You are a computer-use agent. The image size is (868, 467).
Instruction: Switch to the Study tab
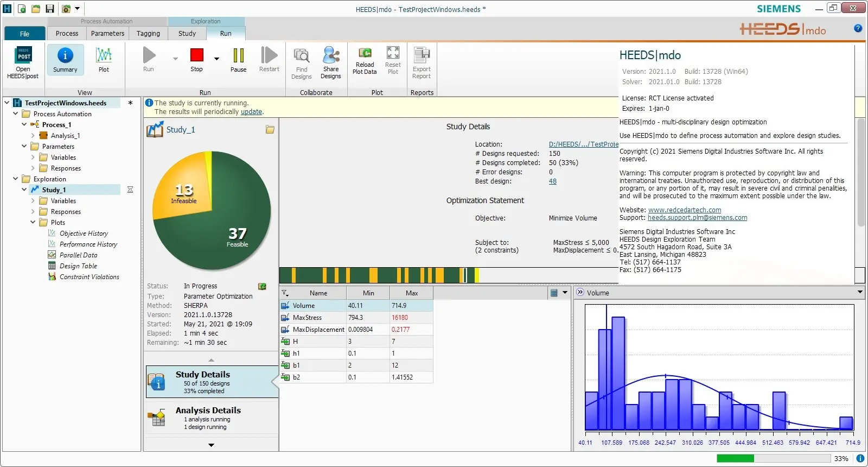pyautogui.click(x=187, y=34)
